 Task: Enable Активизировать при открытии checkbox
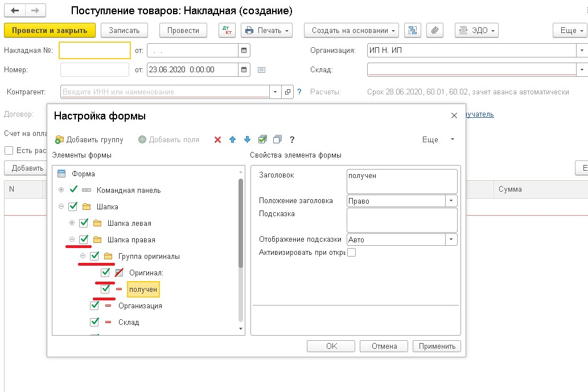coord(351,253)
